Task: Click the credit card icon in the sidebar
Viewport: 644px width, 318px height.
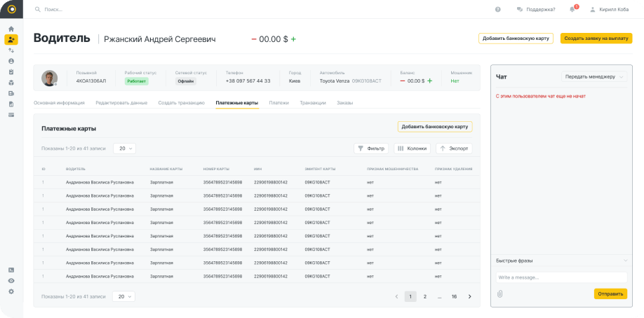Action: pos(11,115)
